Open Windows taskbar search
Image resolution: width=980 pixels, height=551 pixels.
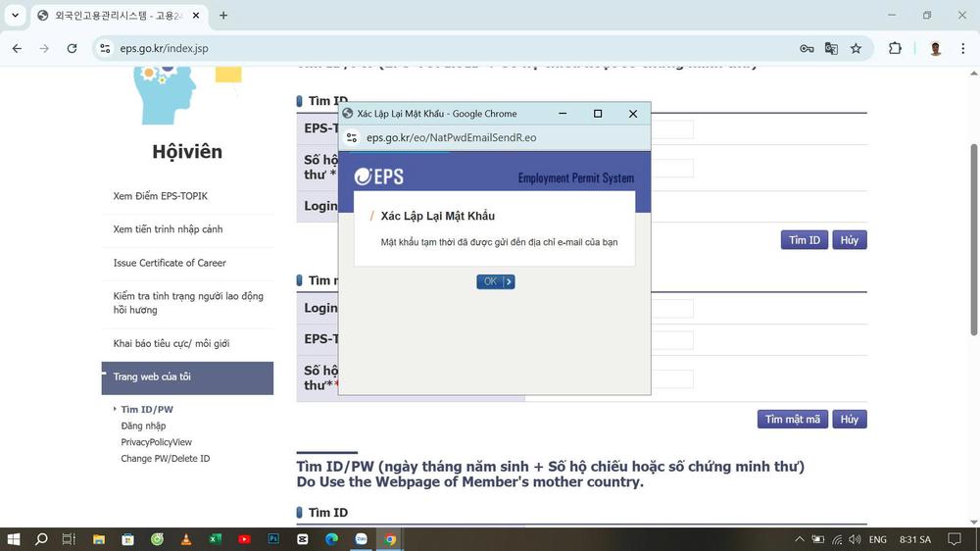click(x=41, y=539)
